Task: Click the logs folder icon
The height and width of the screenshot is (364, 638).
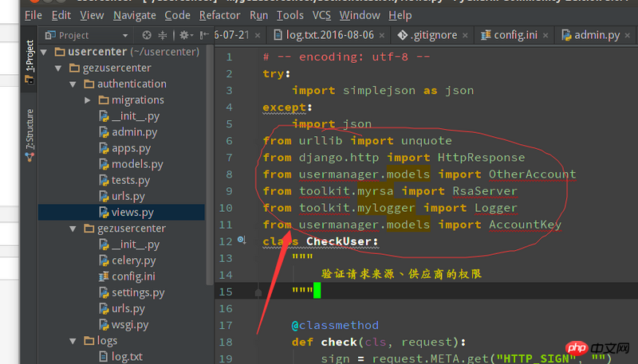Action: click(x=89, y=340)
